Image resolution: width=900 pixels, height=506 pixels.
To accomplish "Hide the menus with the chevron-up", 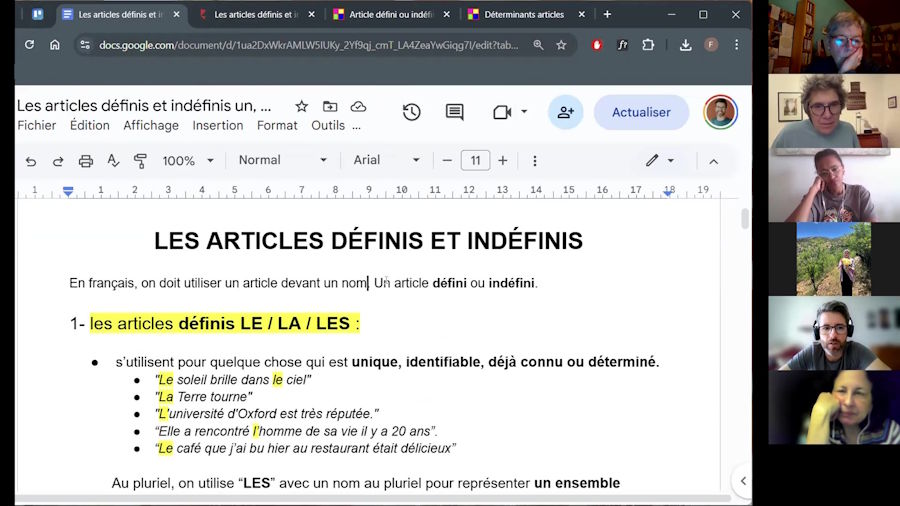I will 713,161.
